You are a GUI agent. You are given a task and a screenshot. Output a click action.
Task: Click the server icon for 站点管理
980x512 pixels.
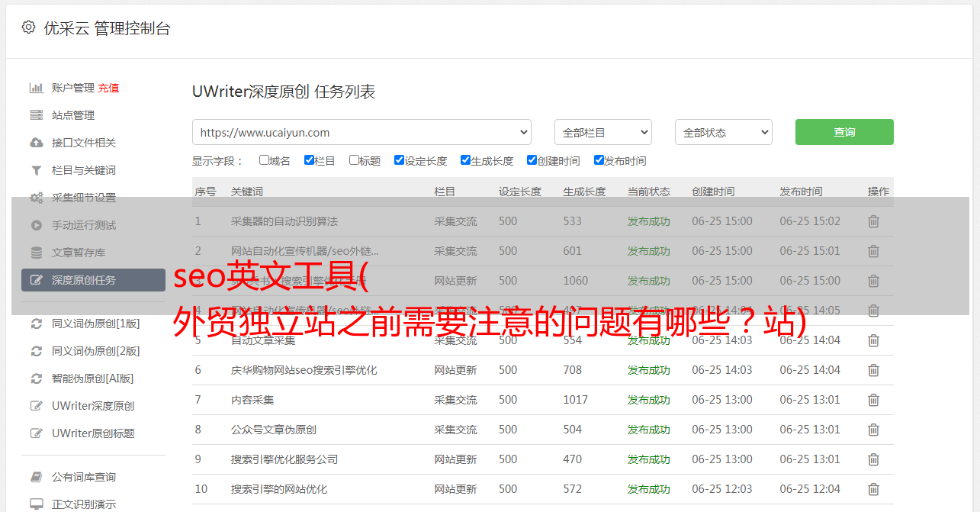click(36, 115)
